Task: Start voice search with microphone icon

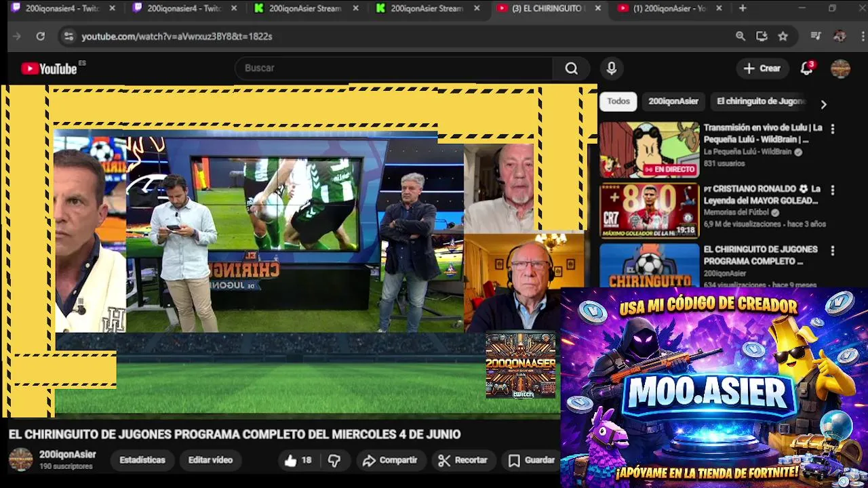Action: point(611,68)
